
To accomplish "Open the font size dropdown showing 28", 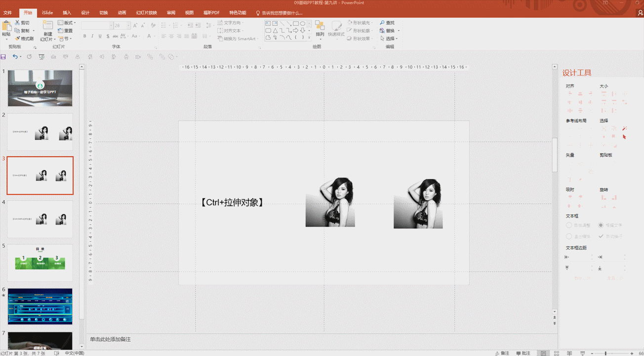I will [128, 25].
